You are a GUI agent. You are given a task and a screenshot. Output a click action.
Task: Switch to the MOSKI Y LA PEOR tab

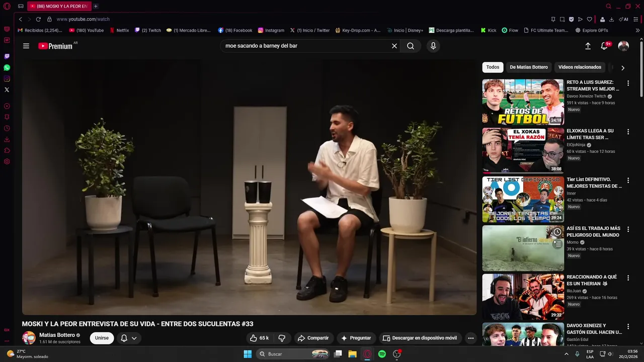(x=59, y=7)
